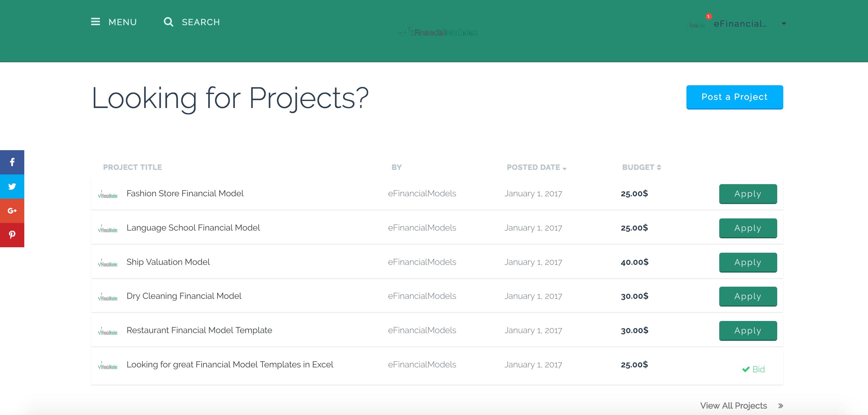Click eFinancialModels author in Language School row

point(422,228)
